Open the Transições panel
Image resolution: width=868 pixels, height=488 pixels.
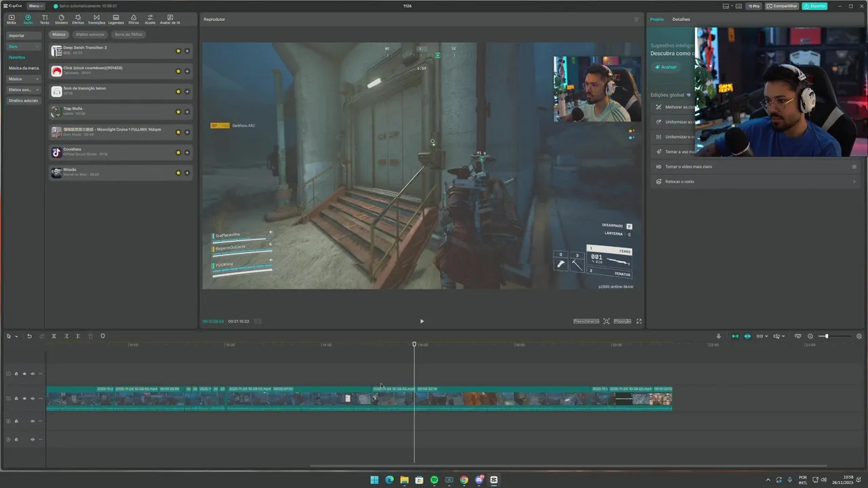(96, 19)
